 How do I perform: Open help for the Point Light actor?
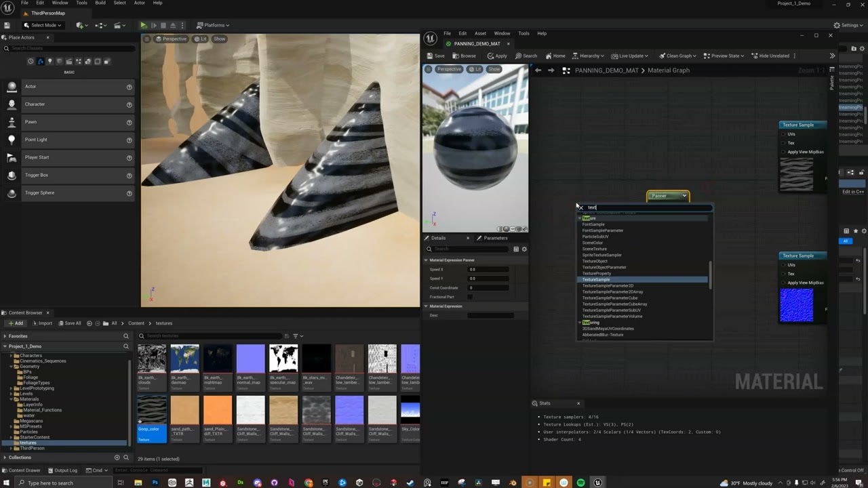[x=129, y=140]
